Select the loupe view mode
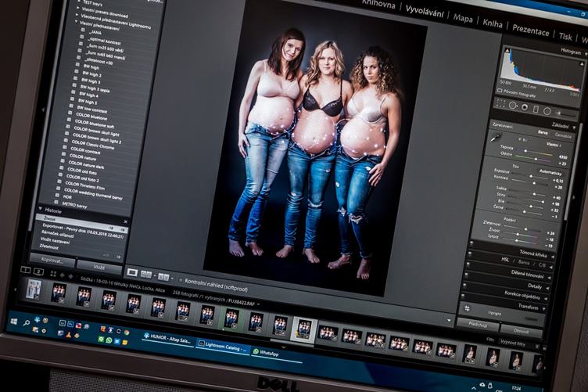This screenshot has height=392, width=588. tap(132, 272)
